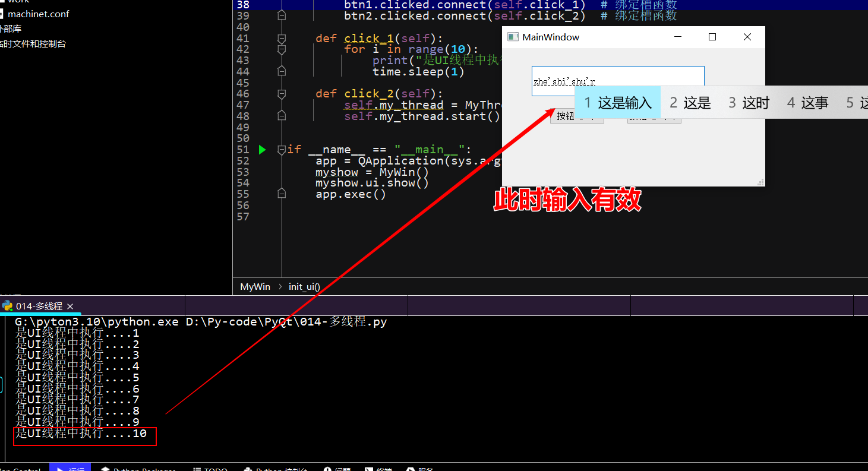The image size is (868, 471).
Task: Click 'myshow = MyWin()' code line
Action: (372, 172)
